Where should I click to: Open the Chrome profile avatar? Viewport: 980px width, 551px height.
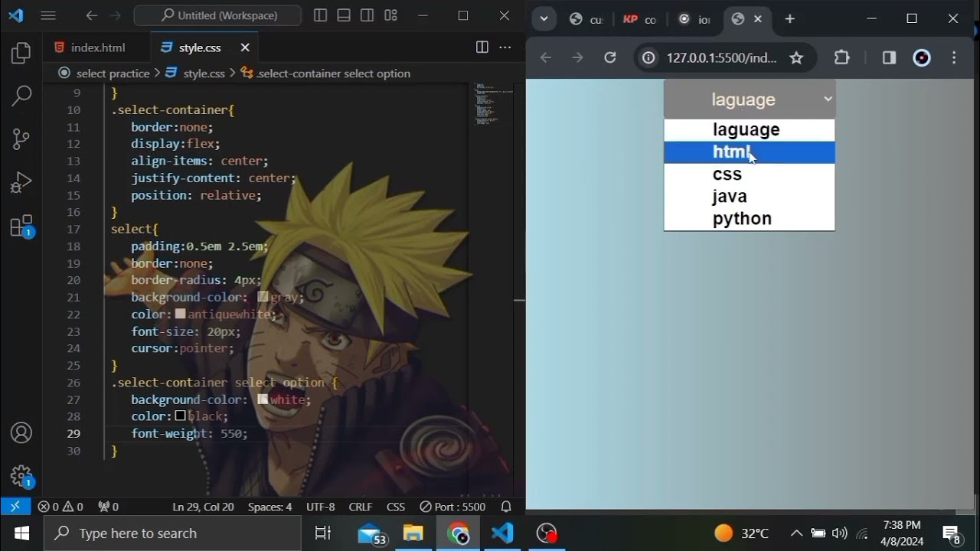coord(922,57)
